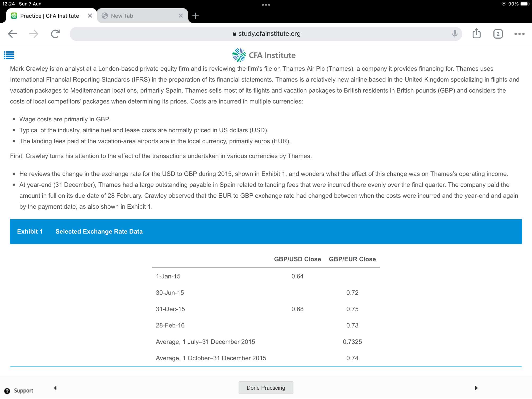Select the 0.72 exchange rate value
The width and height of the screenshot is (532, 399).
pyautogui.click(x=352, y=293)
